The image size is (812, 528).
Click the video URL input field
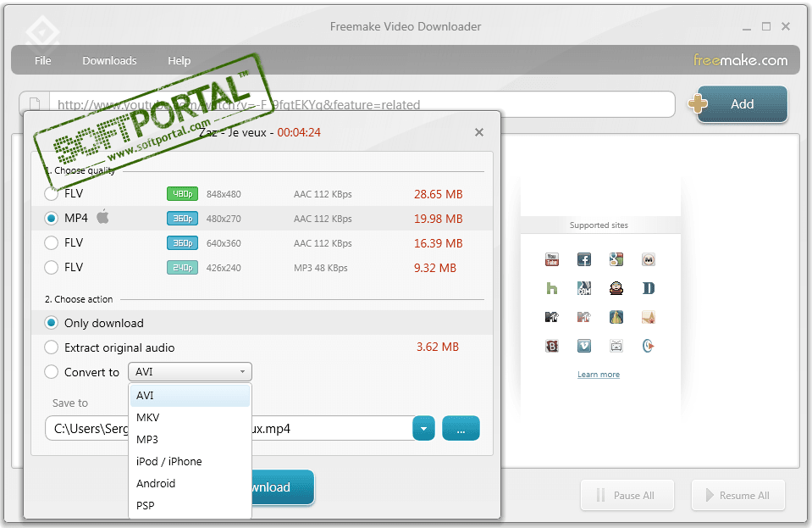pyautogui.click(x=362, y=104)
